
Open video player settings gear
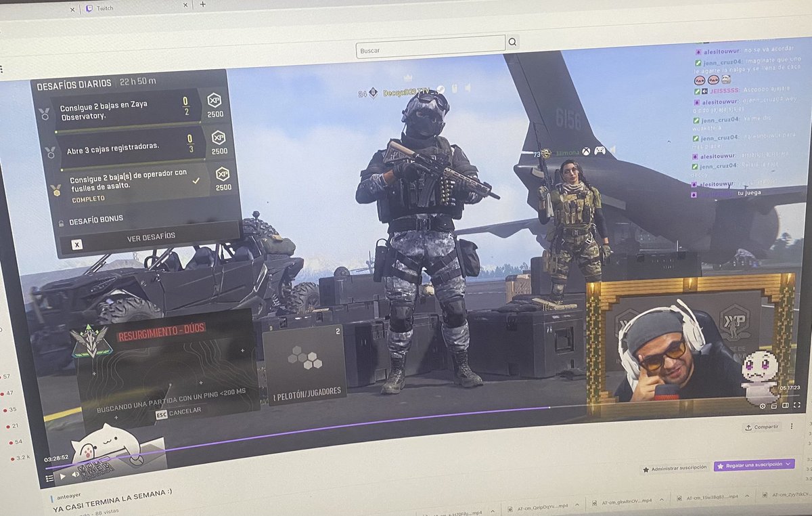763,406
